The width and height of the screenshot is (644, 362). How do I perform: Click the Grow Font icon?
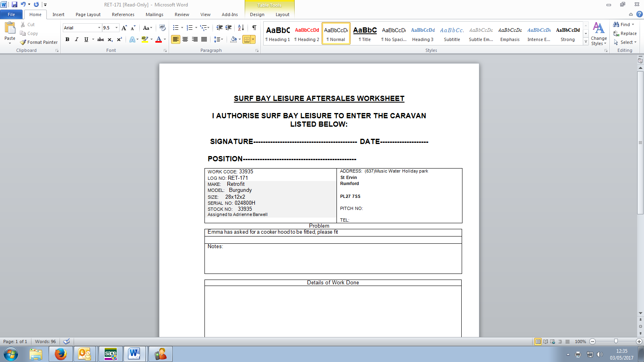coord(124,28)
